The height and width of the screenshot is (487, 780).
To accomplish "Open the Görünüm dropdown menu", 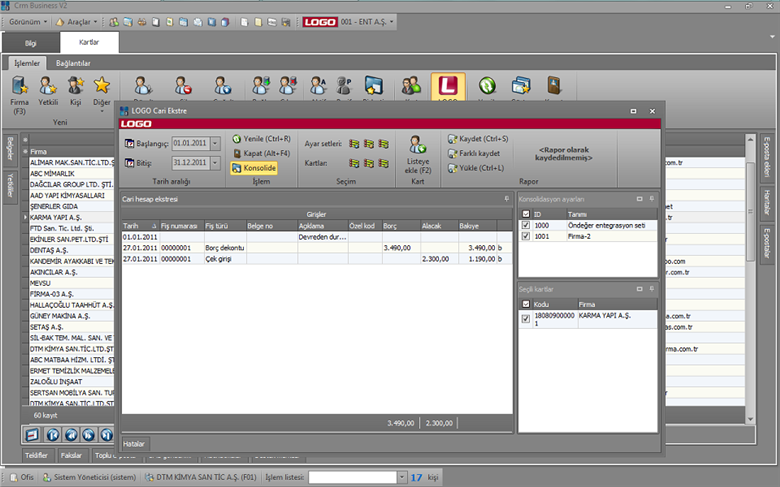I will (28, 22).
